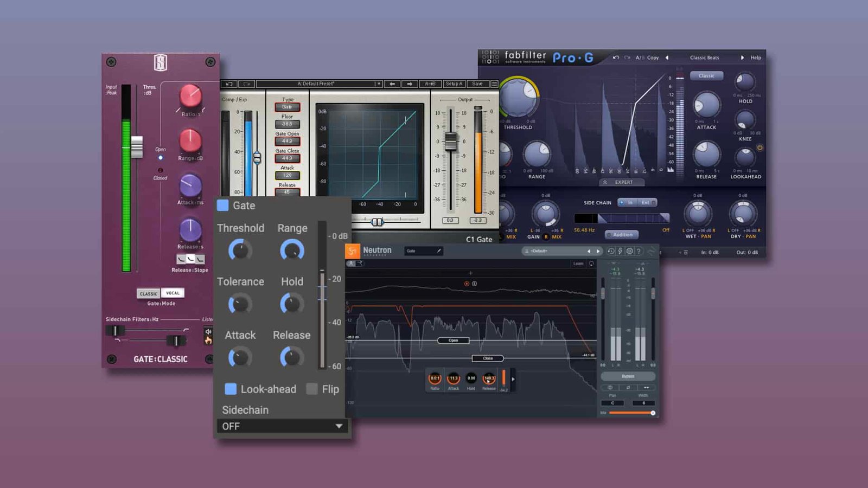Screen dimensions: 868x488
Task: Click Neutron Learn button
Action: 578,264
